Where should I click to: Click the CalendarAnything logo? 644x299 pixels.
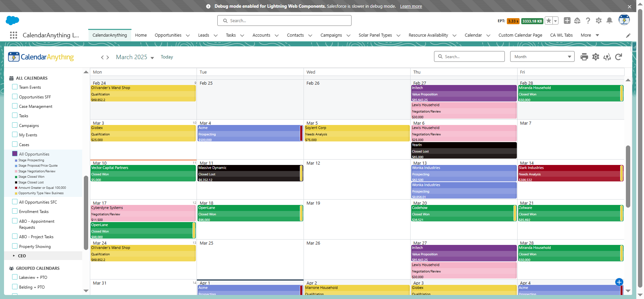41,57
